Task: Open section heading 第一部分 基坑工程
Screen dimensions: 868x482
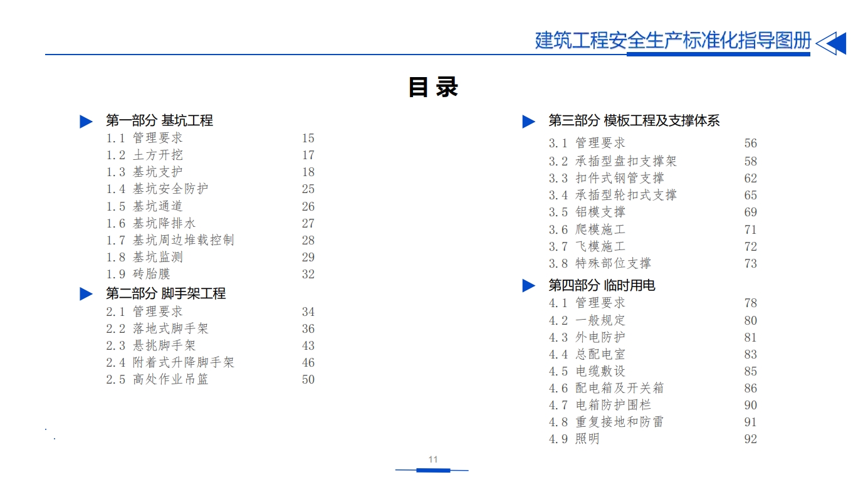Action: pos(159,120)
